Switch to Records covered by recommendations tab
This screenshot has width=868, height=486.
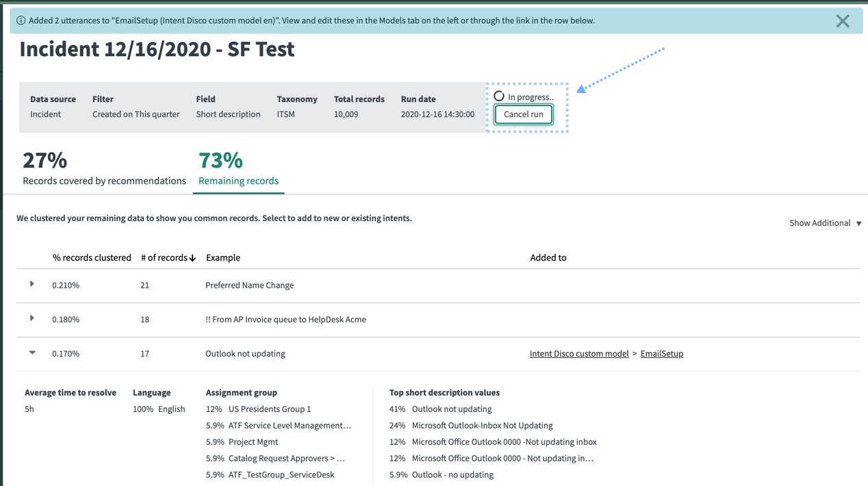tap(104, 169)
